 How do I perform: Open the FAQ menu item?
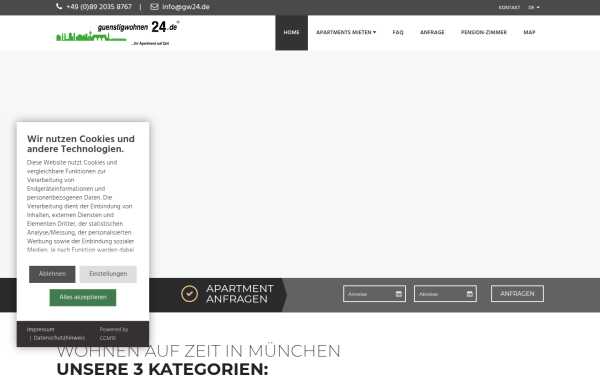398,33
